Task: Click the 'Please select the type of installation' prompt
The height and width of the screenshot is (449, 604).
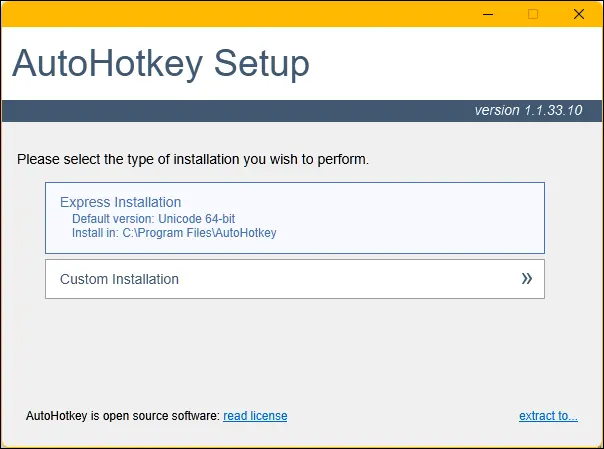Action: click(193, 159)
